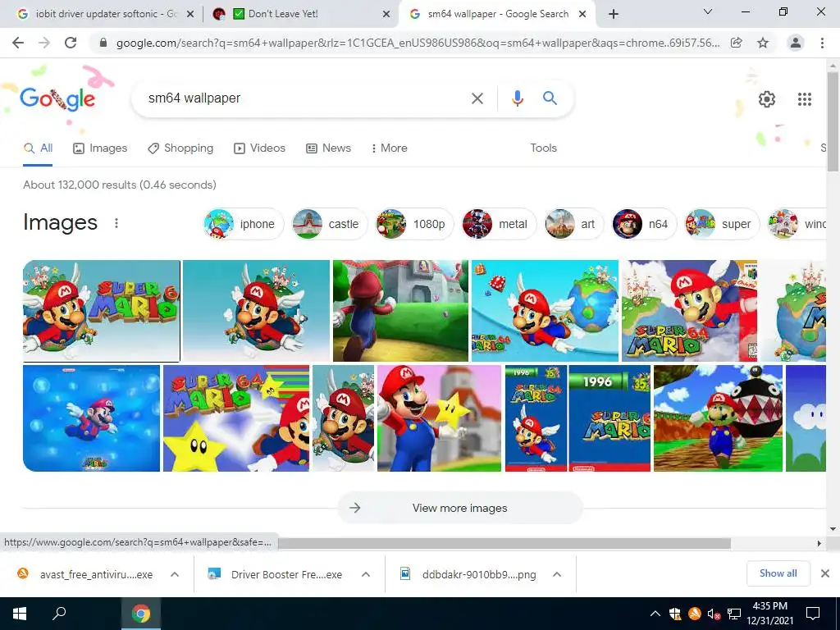Switch to the Videos tab
Screen dimensions: 840x630
coord(259,148)
